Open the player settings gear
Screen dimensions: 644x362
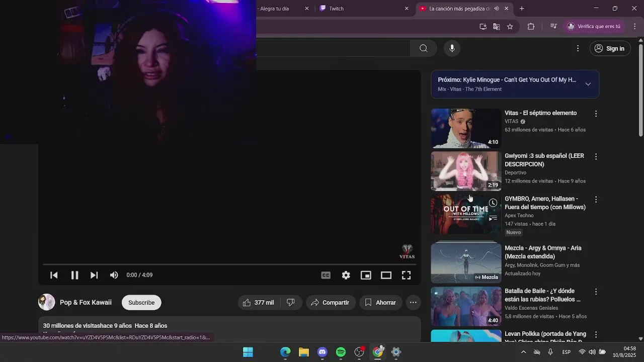point(346,275)
